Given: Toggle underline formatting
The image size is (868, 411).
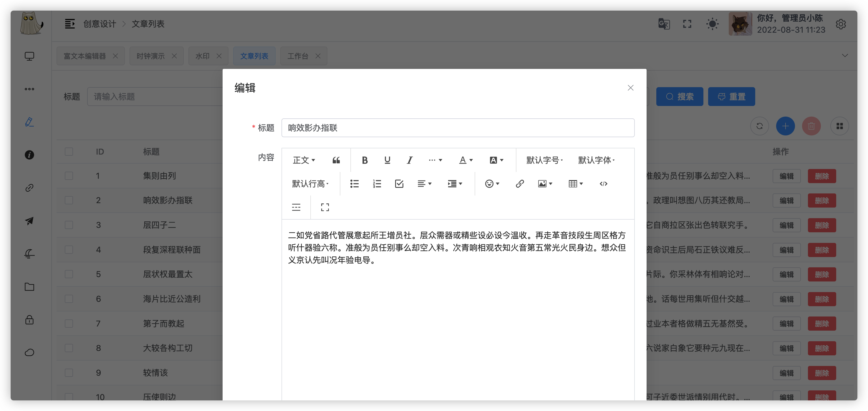Looking at the screenshot, I should coord(387,160).
